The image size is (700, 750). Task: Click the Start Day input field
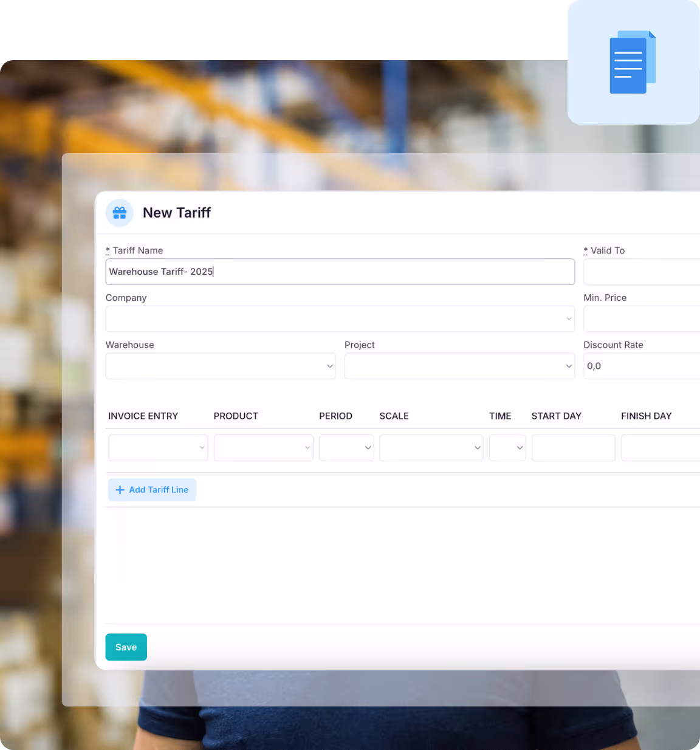pyautogui.click(x=574, y=448)
